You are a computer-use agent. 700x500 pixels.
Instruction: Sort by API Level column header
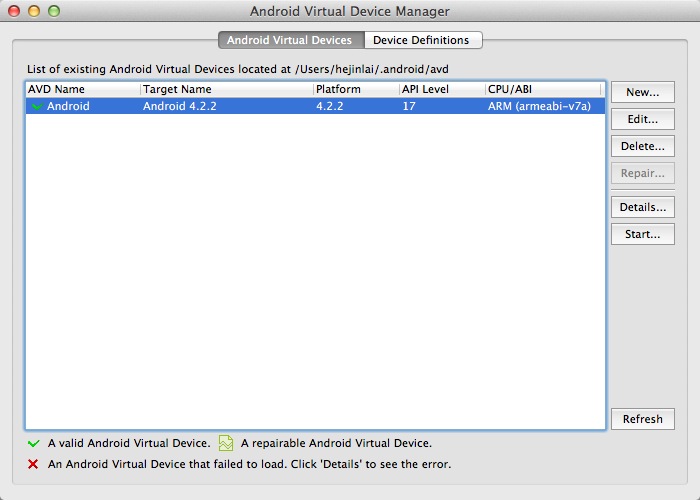[x=442, y=89]
